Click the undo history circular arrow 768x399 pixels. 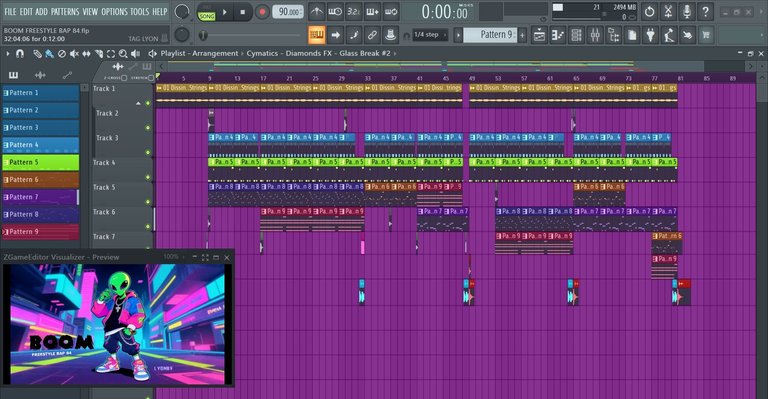click(x=649, y=12)
